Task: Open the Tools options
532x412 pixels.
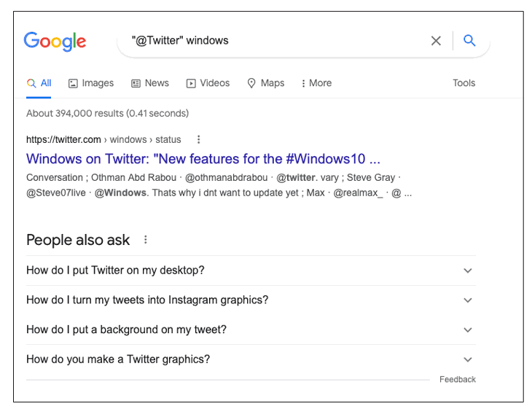Action: [x=463, y=83]
